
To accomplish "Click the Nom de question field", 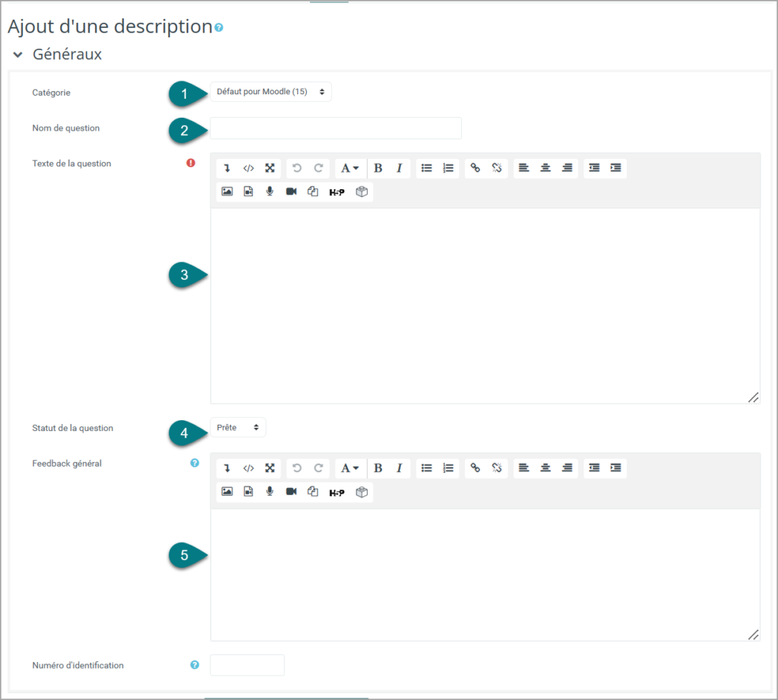I will [x=336, y=128].
